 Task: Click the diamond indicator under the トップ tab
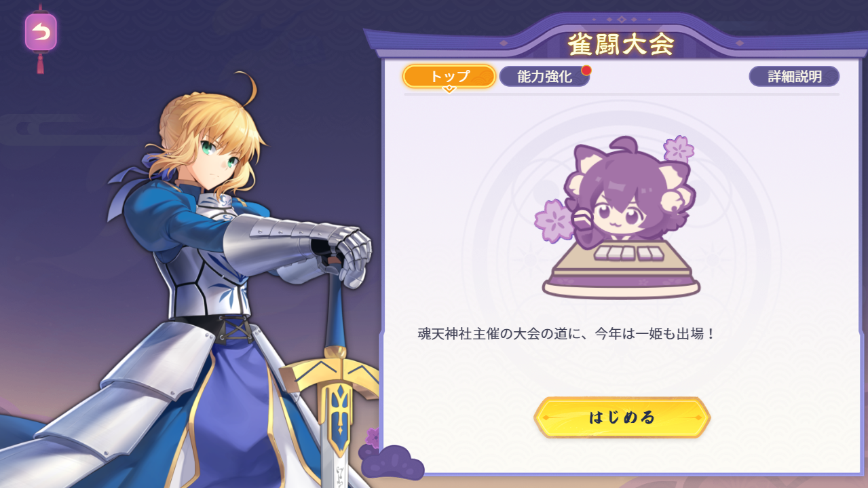[x=449, y=89]
